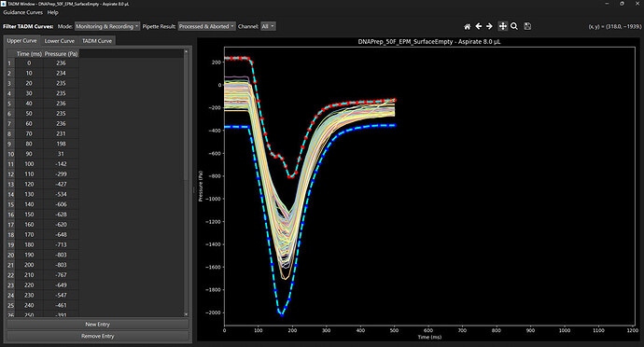Switch to the Lower Curve tab
644x347 pixels.
point(60,41)
